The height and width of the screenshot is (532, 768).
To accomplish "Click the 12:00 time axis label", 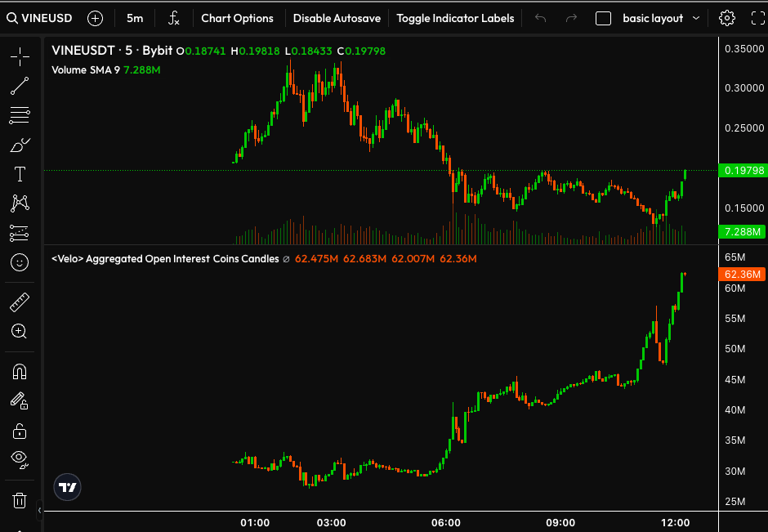I will point(675,523).
